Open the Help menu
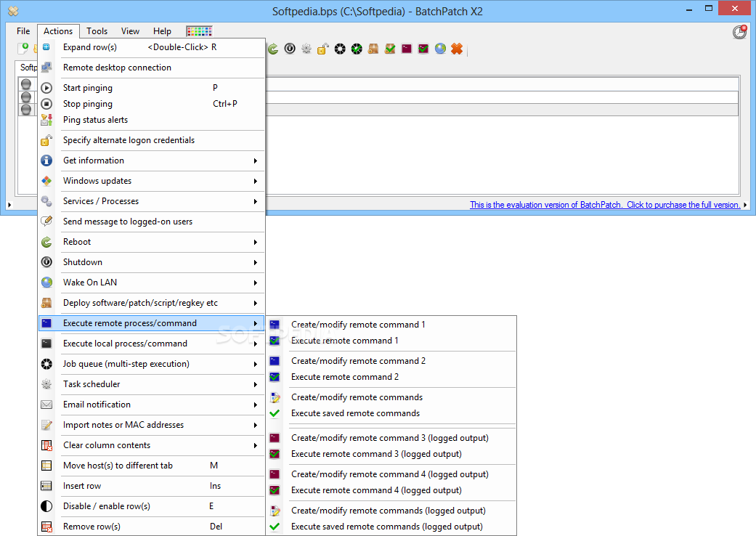The width and height of the screenshot is (756, 536). (x=162, y=31)
